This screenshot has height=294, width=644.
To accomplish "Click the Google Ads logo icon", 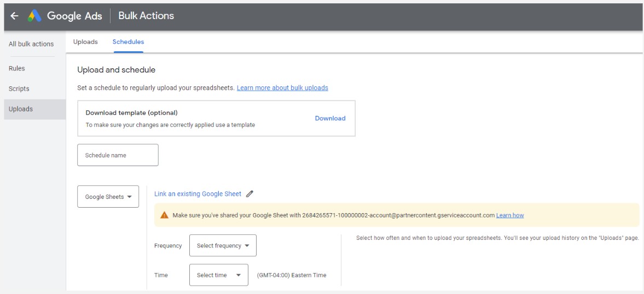I will coord(34,16).
